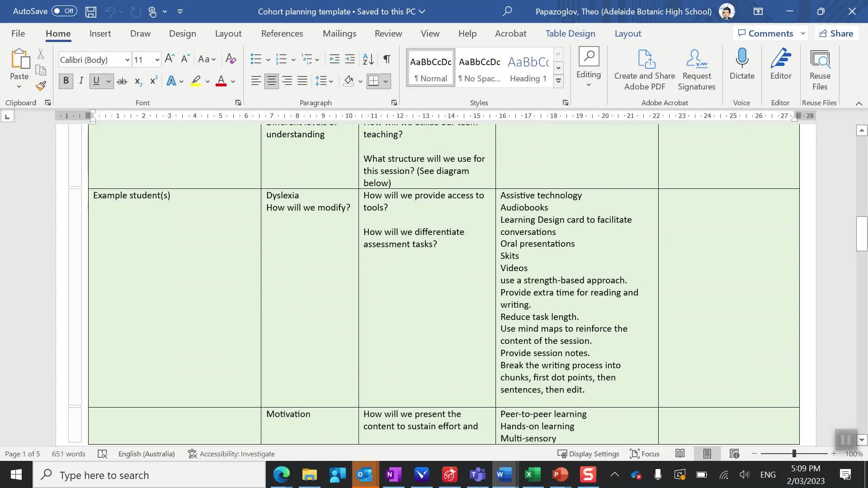Select the Format Painter

[x=40, y=85]
